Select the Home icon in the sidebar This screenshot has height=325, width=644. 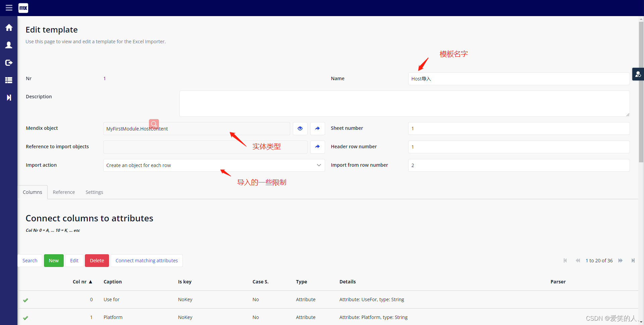pos(9,28)
